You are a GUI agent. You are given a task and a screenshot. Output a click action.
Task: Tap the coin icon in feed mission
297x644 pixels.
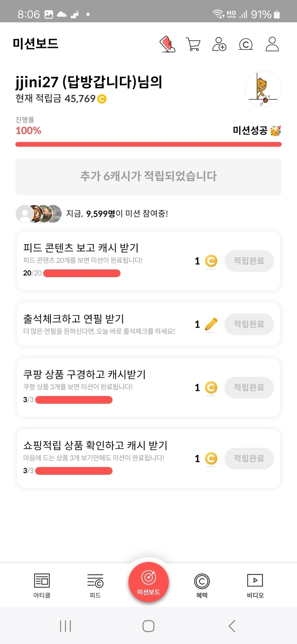click(x=211, y=261)
